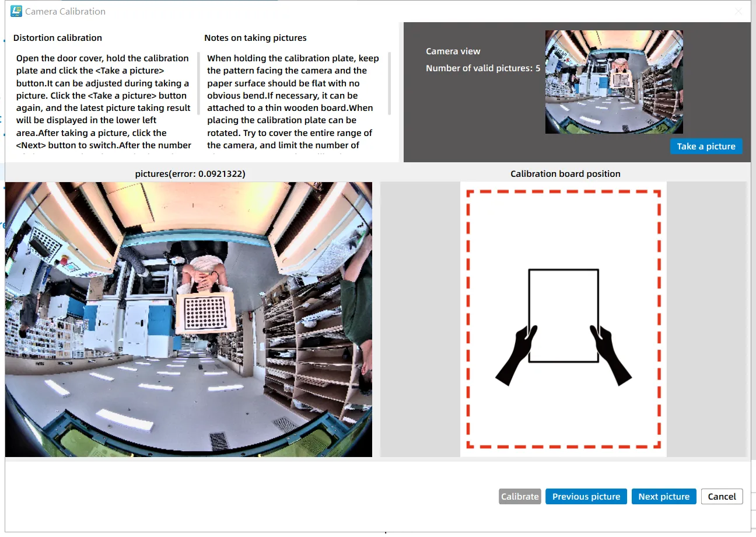Advance to Next picture
The width and height of the screenshot is (756, 537).
coord(664,497)
